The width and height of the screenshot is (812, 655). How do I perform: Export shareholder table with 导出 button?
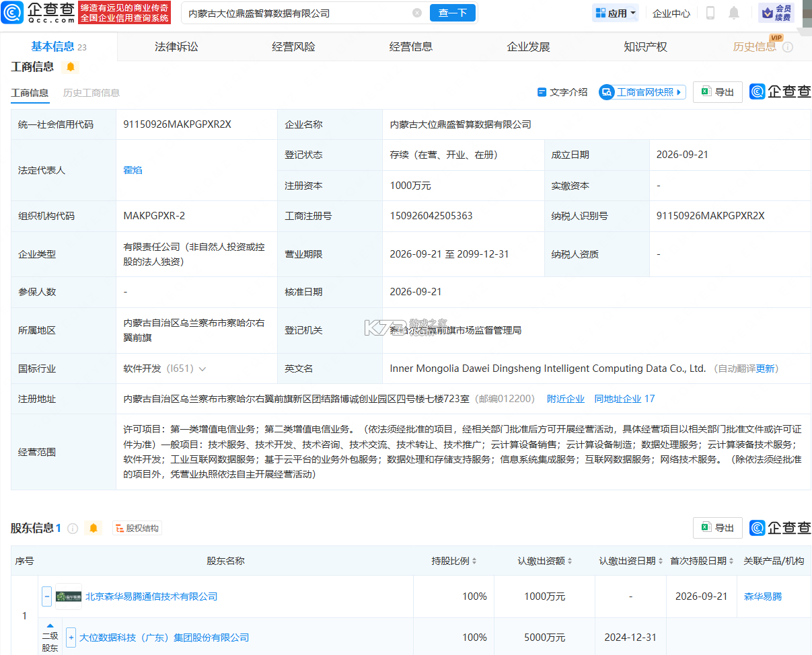(x=718, y=528)
